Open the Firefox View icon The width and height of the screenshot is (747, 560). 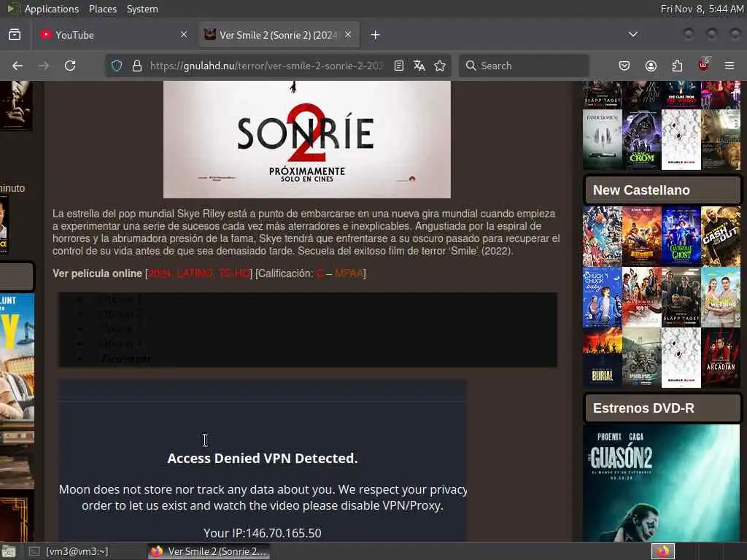coord(15,35)
